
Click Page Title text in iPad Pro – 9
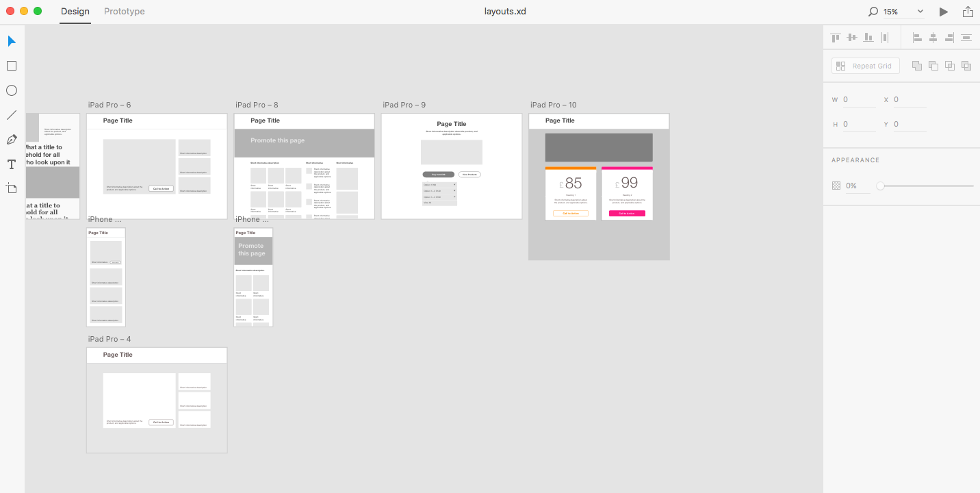[x=452, y=124]
